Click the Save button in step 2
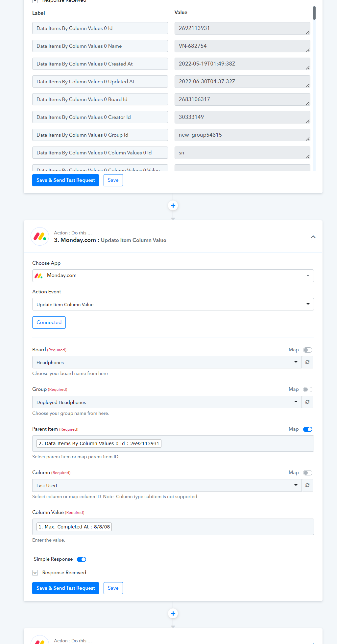The image size is (337, 644). point(113,180)
